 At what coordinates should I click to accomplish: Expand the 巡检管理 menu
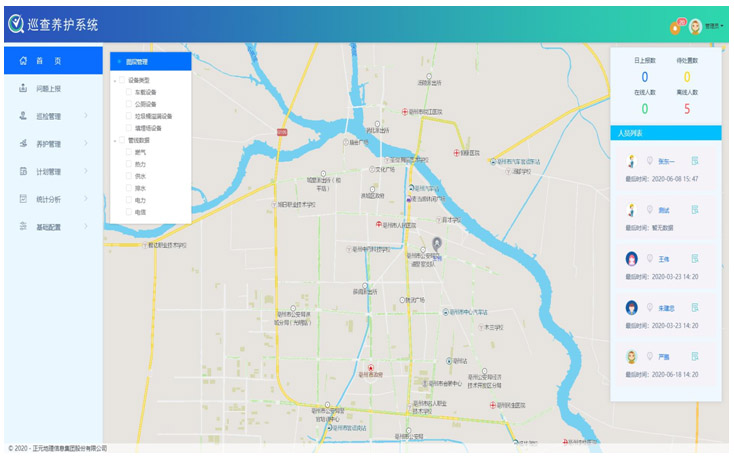(x=52, y=116)
